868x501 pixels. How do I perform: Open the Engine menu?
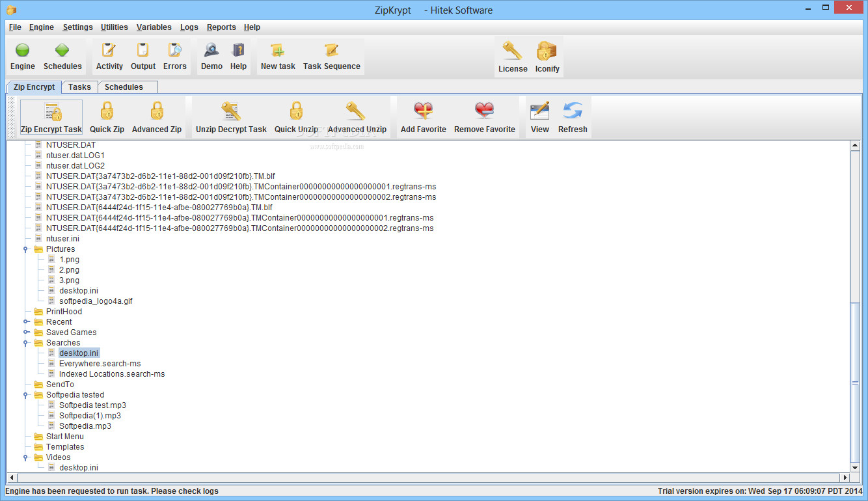tap(42, 27)
